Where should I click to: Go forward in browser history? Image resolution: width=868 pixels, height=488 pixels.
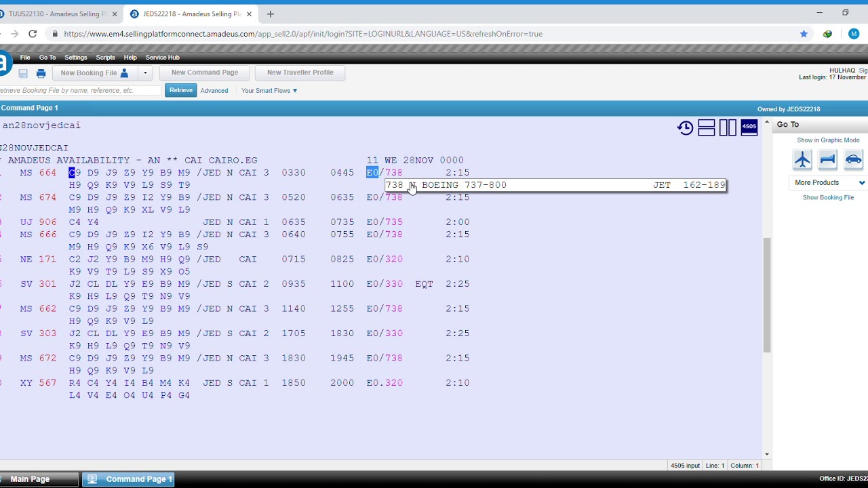click(x=14, y=34)
